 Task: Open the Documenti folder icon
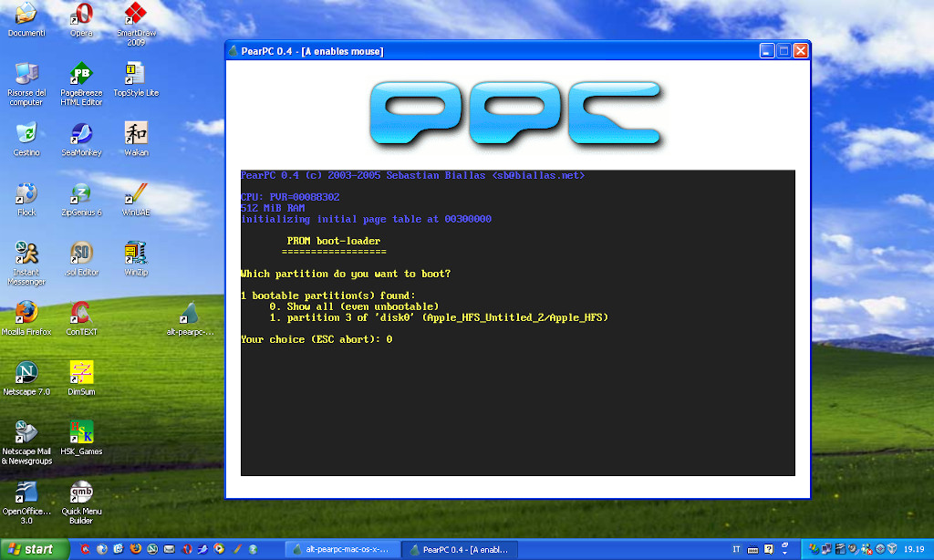(26, 20)
